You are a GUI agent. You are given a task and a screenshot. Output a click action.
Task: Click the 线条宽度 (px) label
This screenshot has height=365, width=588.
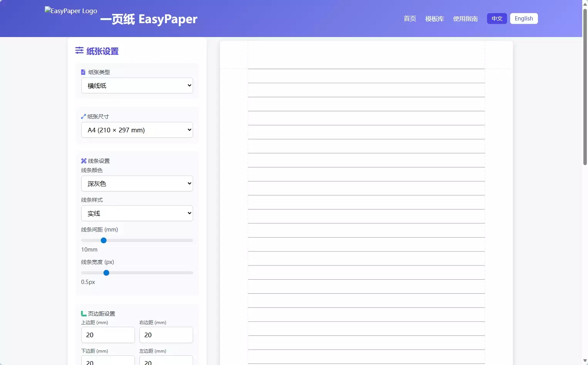[x=97, y=262]
